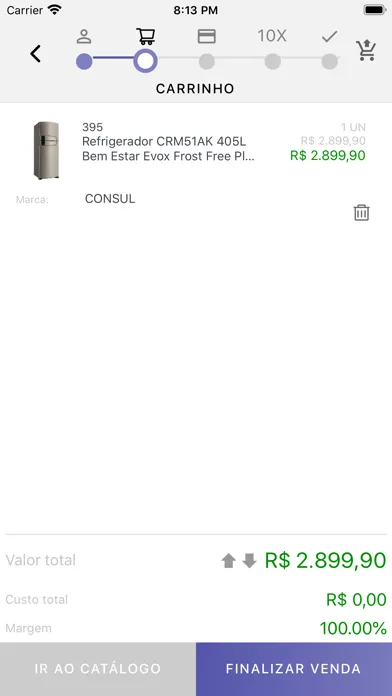Delete the refrigerator with trash icon

click(361, 213)
